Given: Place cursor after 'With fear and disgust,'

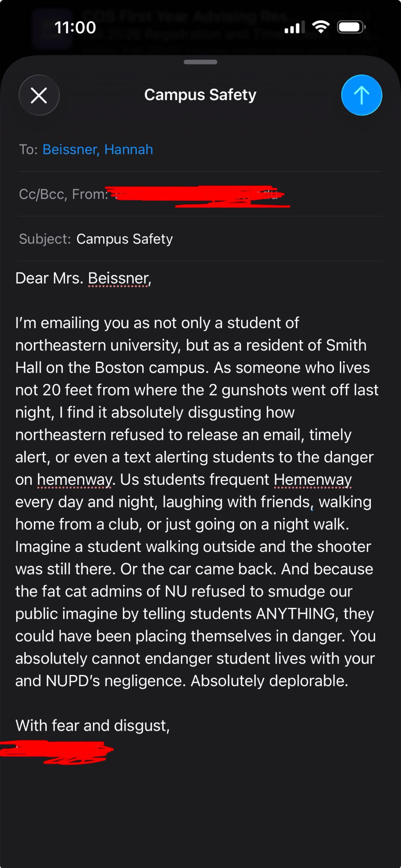Looking at the screenshot, I should [x=170, y=725].
